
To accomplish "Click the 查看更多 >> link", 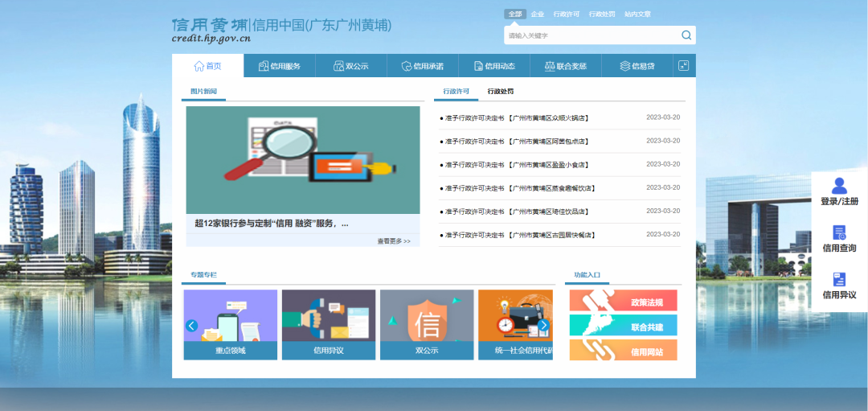I will [394, 241].
